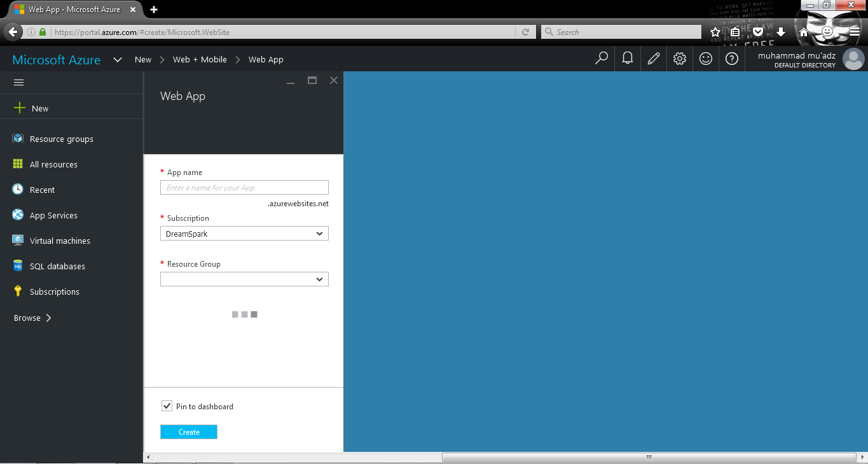
Task: Click the SQL databases icon
Action: pyautogui.click(x=18, y=265)
